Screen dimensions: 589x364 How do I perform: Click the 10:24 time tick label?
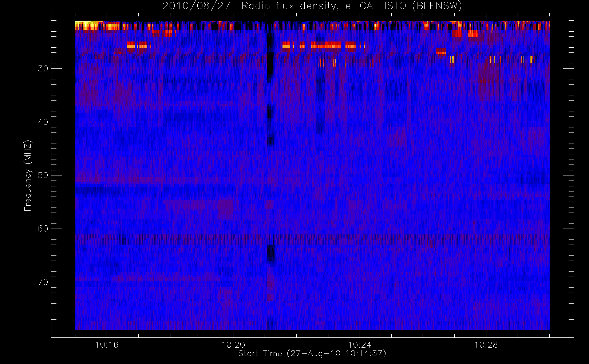click(359, 345)
